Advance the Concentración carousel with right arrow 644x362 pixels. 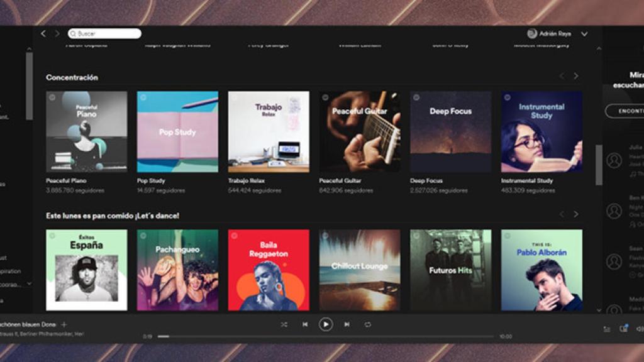coord(576,75)
